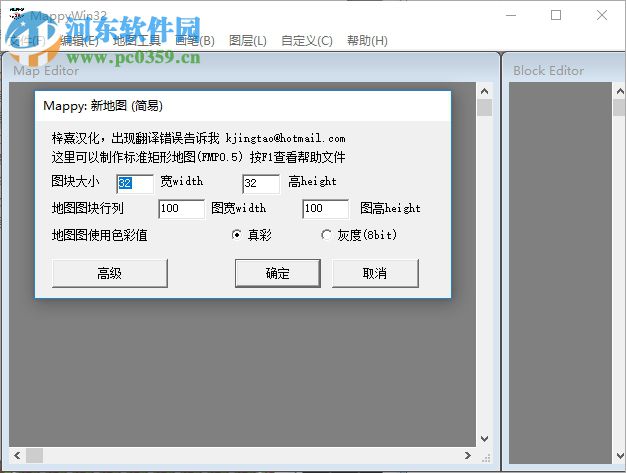The image size is (626, 473).
Task: Click the 图块大小 label
Action: coord(75,181)
